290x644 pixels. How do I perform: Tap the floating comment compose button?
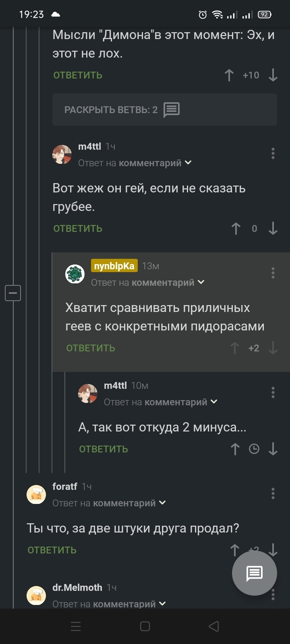pyautogui.click(x=254, y=573)
